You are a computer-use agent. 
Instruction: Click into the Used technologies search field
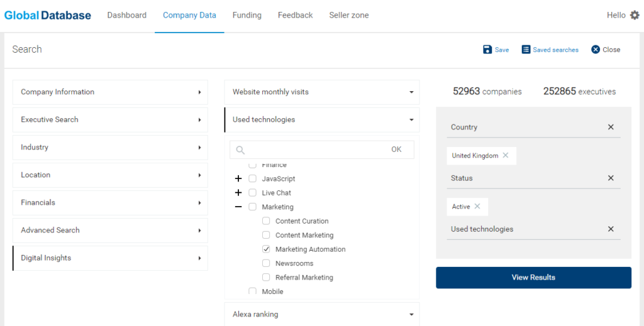[316, 149]
